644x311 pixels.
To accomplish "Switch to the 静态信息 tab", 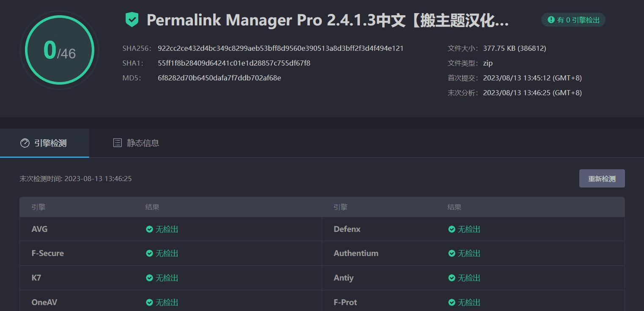I will 136,143.
